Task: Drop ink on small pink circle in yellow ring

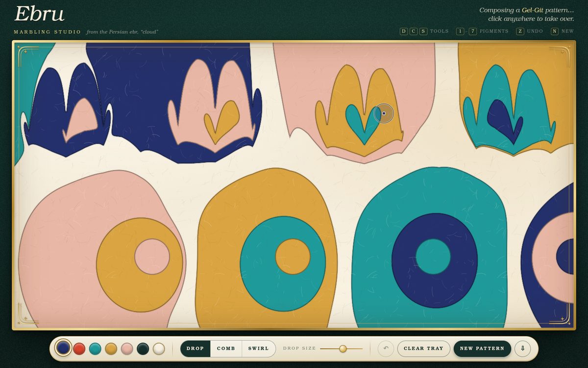Action: point(152,257)
